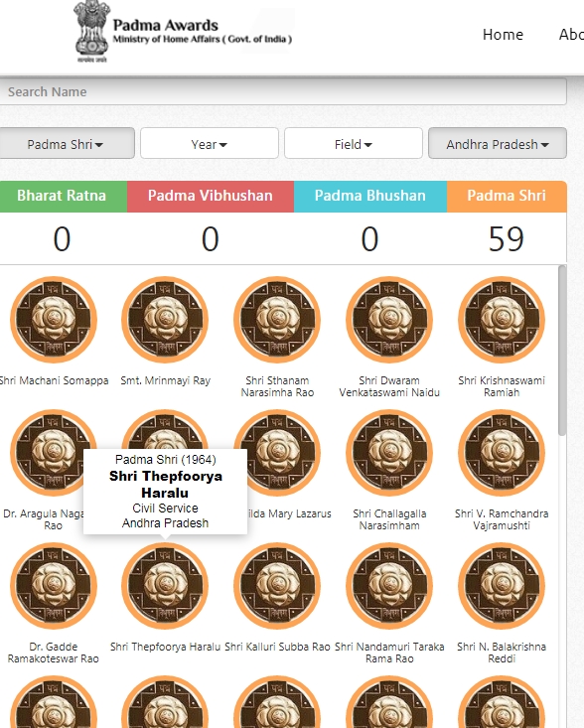Click Shri V. Ramchandra Vajramushti name

(502, 519)
